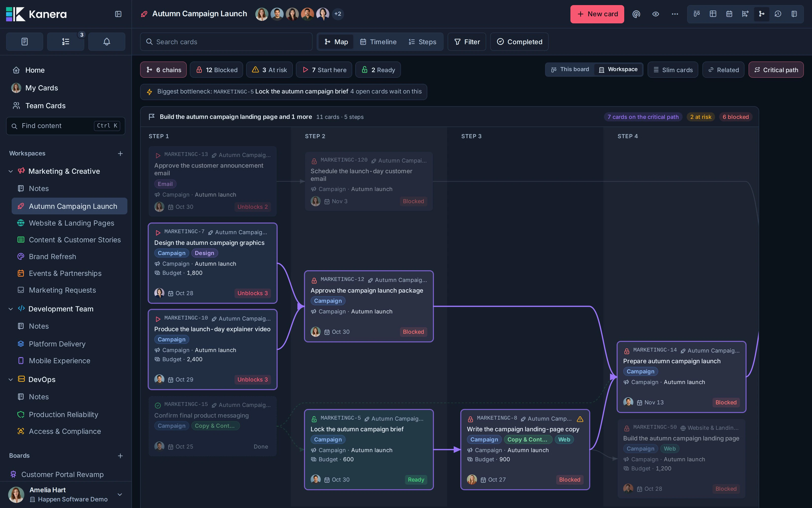Image resolution: width=812 pixels, height=508 pixels.
Task: Select Workspace scope option
Action: pyautogui.click(x=618, y=69)
